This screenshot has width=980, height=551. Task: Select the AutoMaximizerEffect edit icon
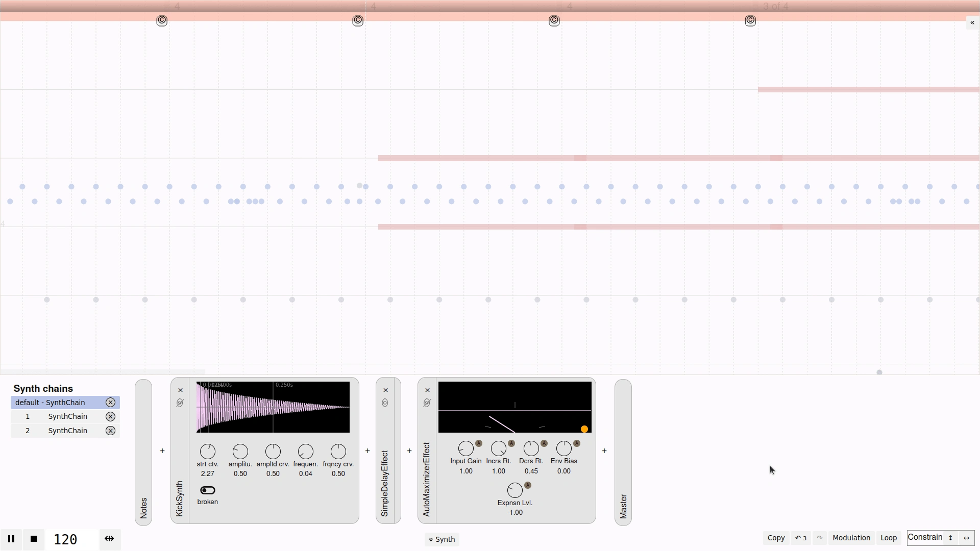tap(427, 403)
